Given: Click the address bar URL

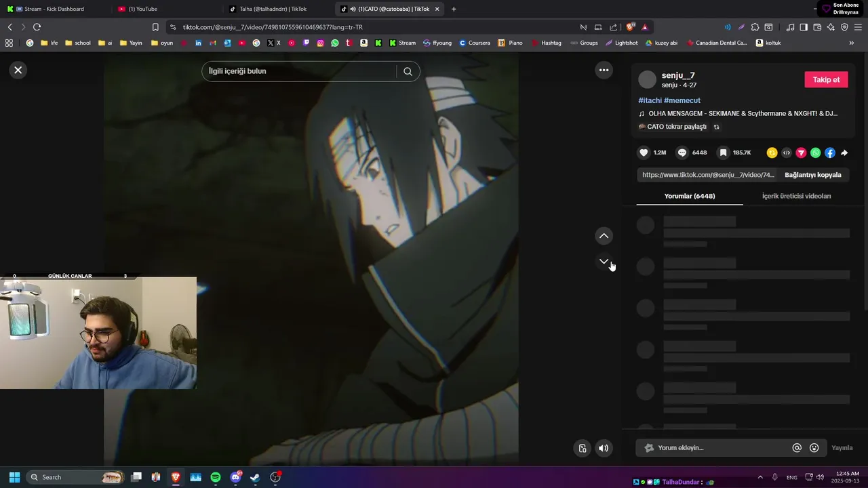Looking at the screenshot, I should 273,27.
